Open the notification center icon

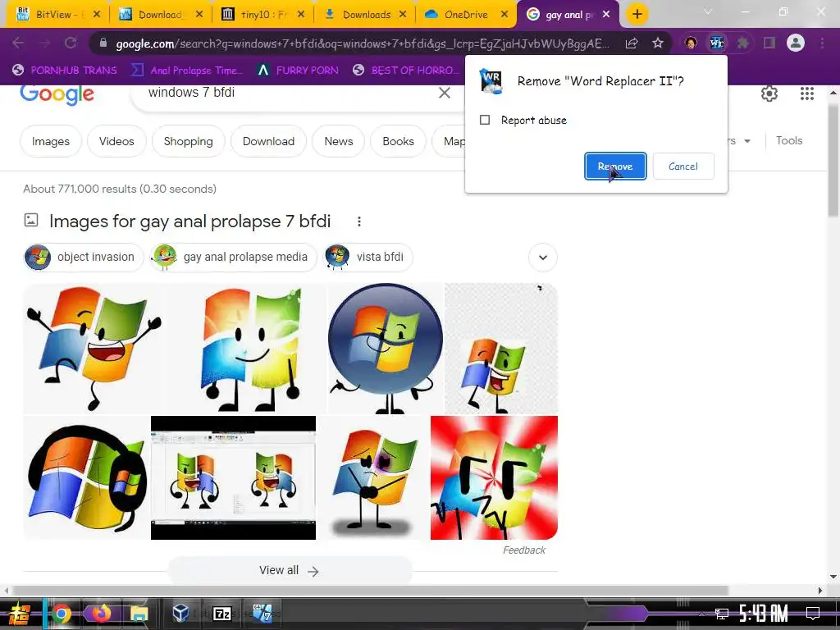[813, 614]
